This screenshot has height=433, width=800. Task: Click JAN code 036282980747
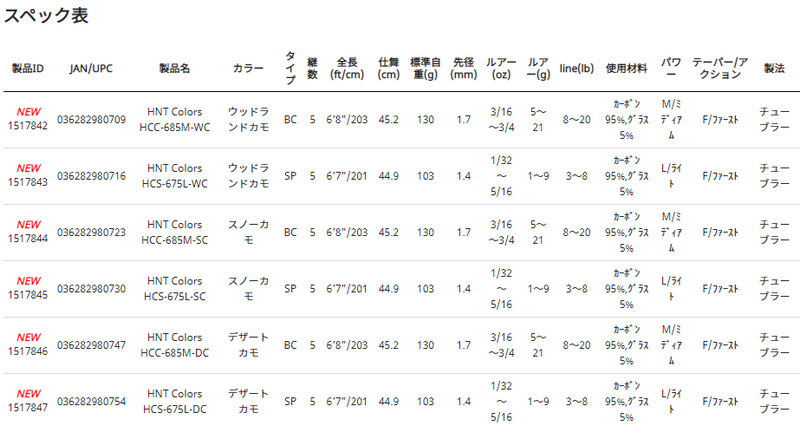(x=91, y=345)
